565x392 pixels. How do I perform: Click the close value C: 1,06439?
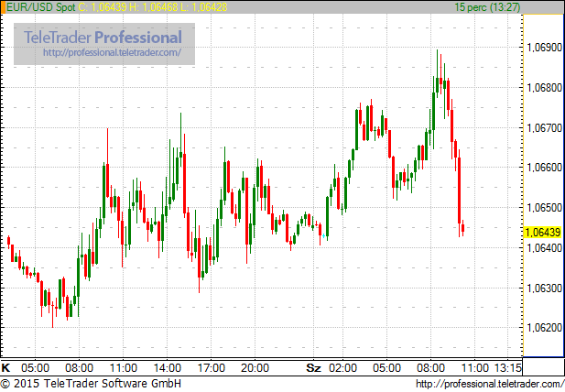[x=103, y=7]
